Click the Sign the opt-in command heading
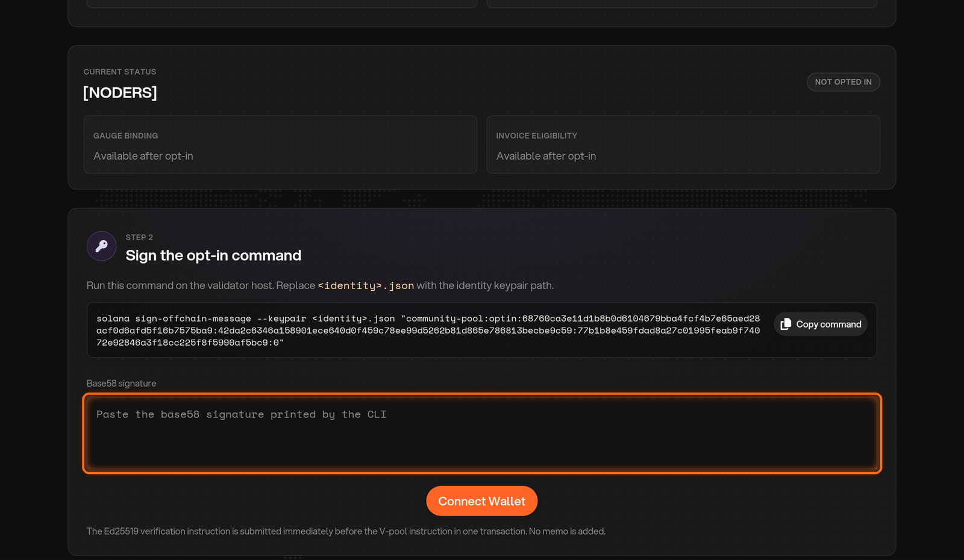 (213, 255)
